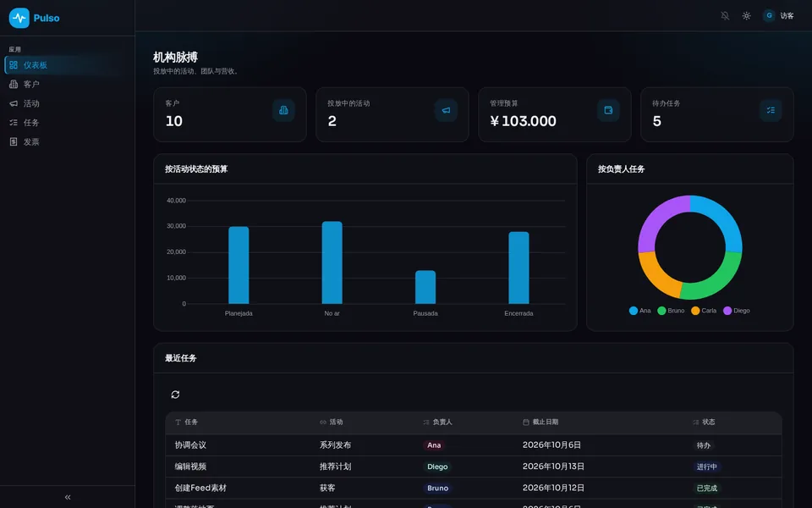Click the 待办 status badge
This screenshot has height=508, width=812.
(703, 445)
